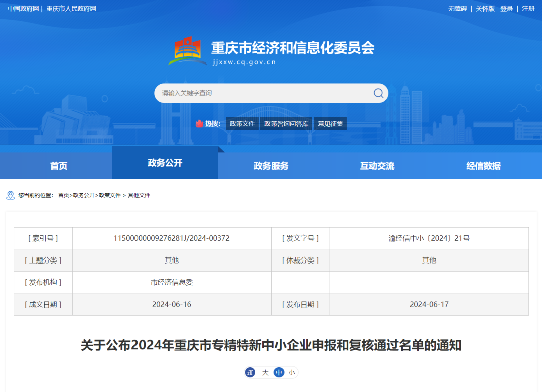Click the [ 发文字号 ] label cell
542x392 pixels.
point(301,238)
